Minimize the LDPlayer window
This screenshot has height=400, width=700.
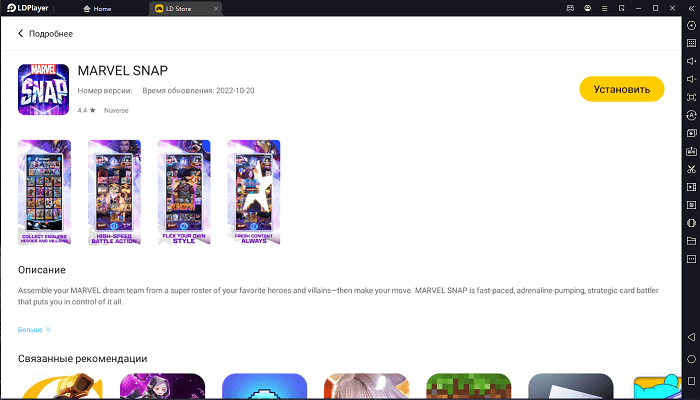[638, 8]
